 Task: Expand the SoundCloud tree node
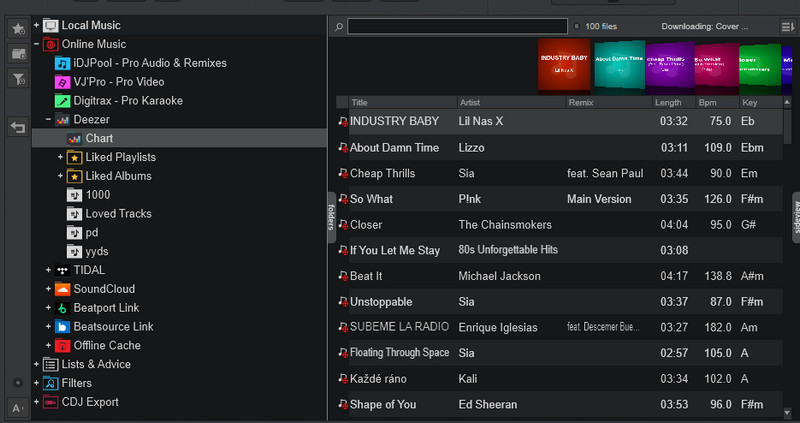tap(48, 289)
